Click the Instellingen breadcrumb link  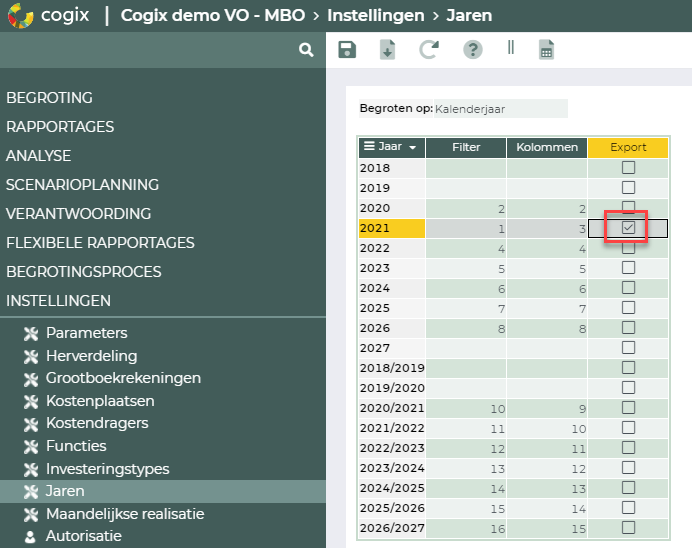coord(376,15)
